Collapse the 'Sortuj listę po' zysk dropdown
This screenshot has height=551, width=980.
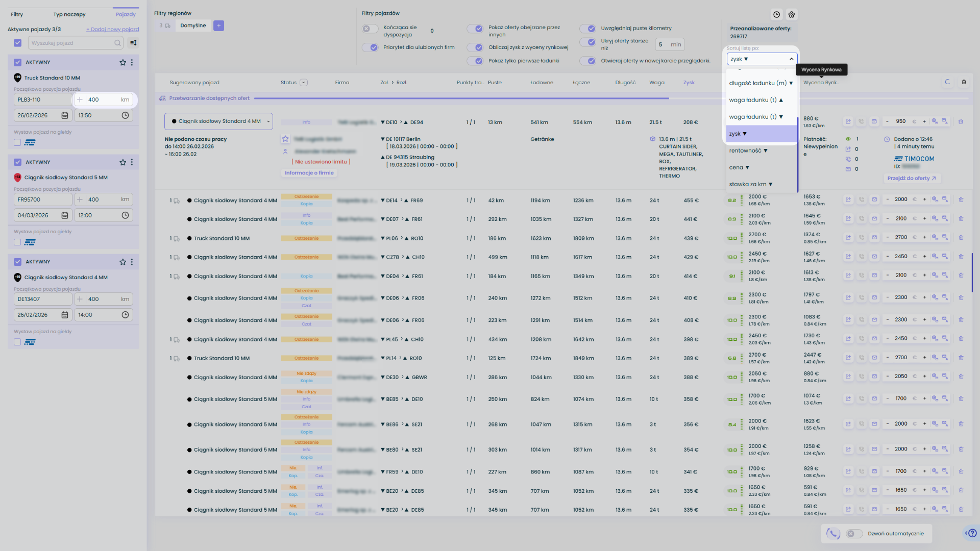791,59
